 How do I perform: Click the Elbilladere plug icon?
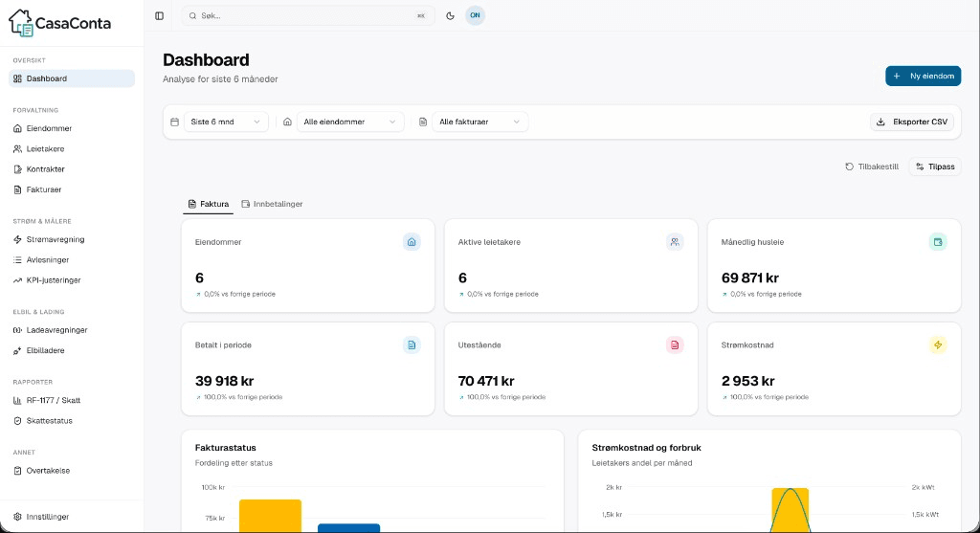(x=17, y=350)
